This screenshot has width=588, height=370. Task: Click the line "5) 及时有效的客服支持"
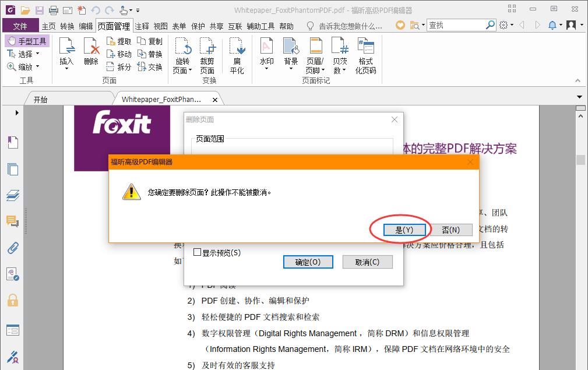pyautogui.click(x=231, y=365)
